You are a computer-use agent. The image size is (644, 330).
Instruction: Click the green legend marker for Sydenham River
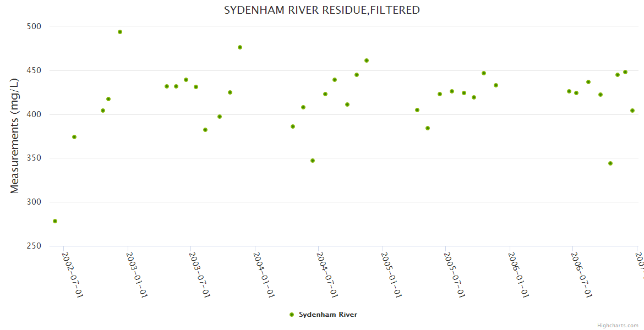point(292,315)
